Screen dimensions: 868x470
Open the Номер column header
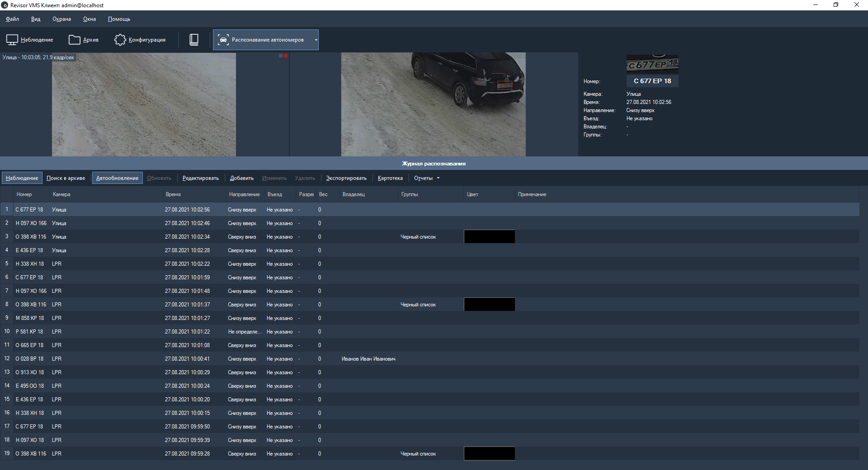(25, 194)
